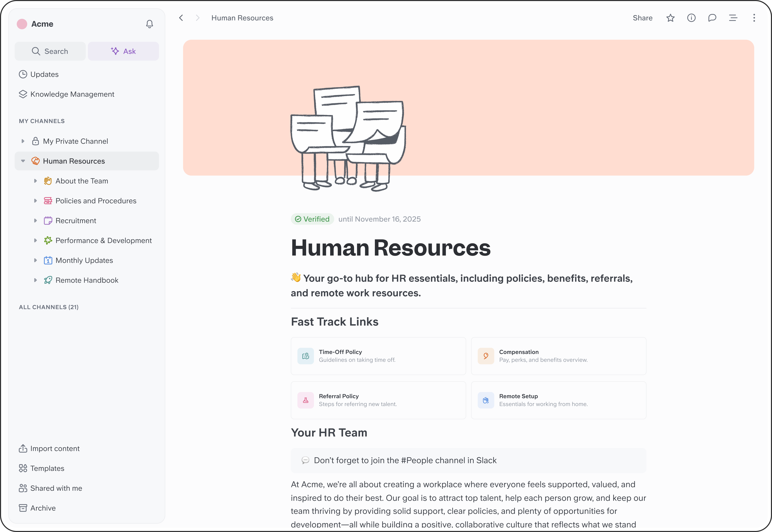Click the Recruitment calendar icon
This screenshot has width=772, height=532.
[x=48, y=221]
